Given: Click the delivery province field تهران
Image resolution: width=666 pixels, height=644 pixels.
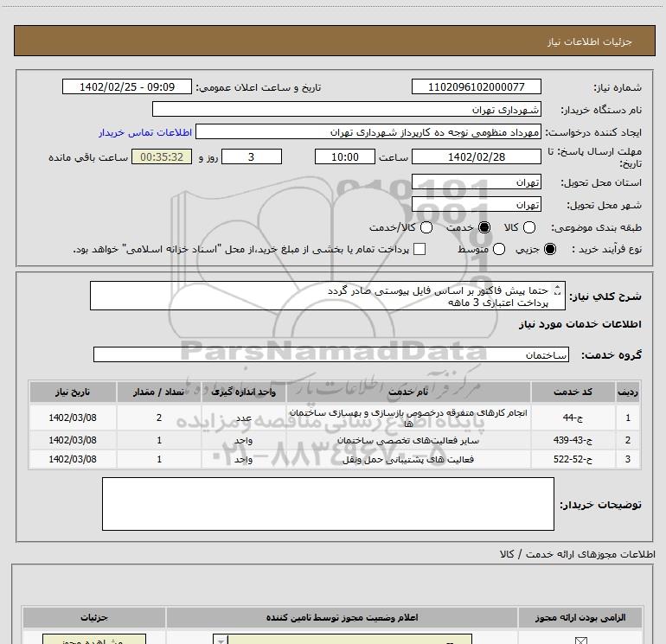Looking at the screenshot, I should 476,182.
